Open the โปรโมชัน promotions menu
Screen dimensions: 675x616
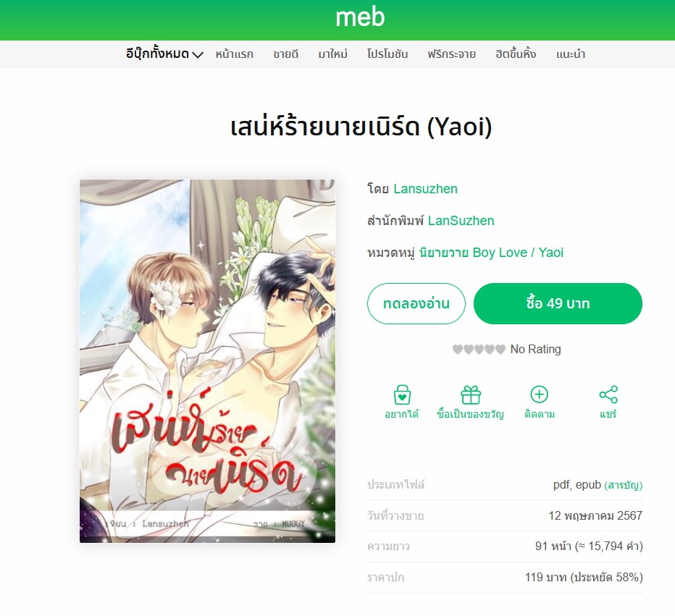[x=387, y=54]
